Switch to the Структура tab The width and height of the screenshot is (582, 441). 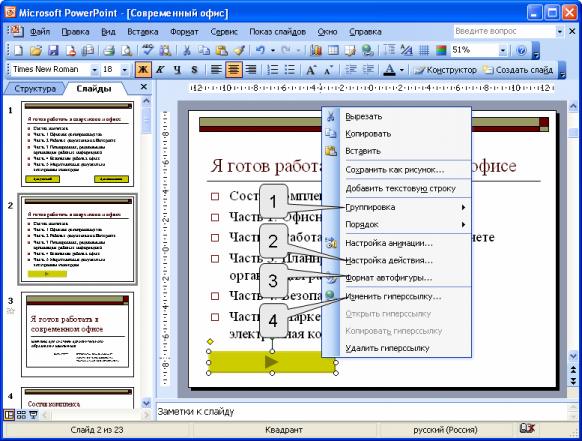pyautogui.click(x=35, y=89)
